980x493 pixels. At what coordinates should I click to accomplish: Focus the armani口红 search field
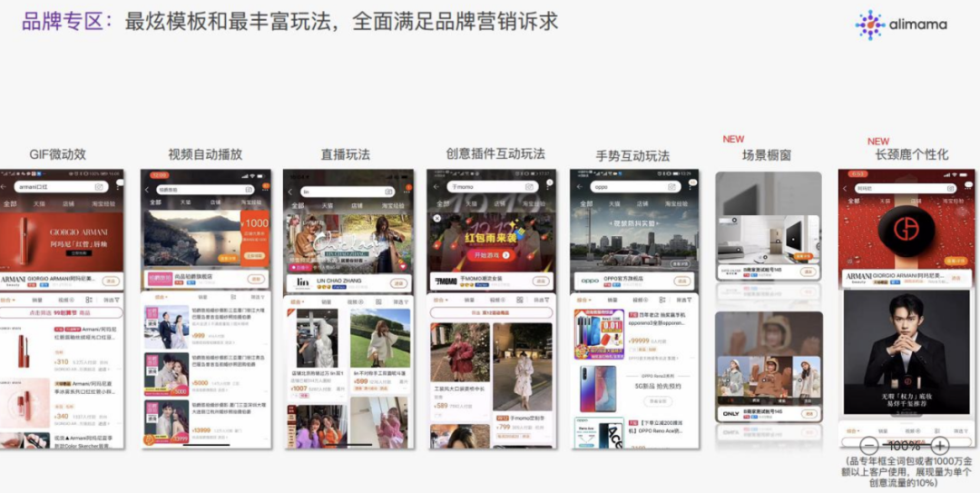pos(61,186)
